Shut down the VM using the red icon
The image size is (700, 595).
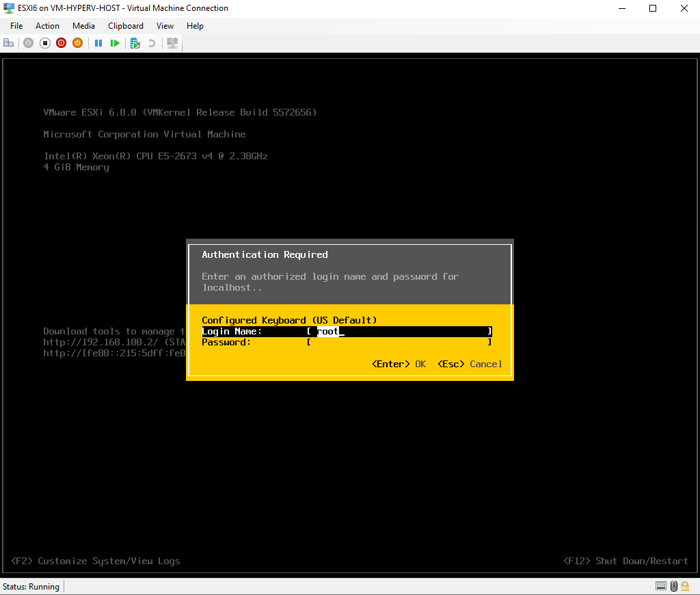coord(61,43)
